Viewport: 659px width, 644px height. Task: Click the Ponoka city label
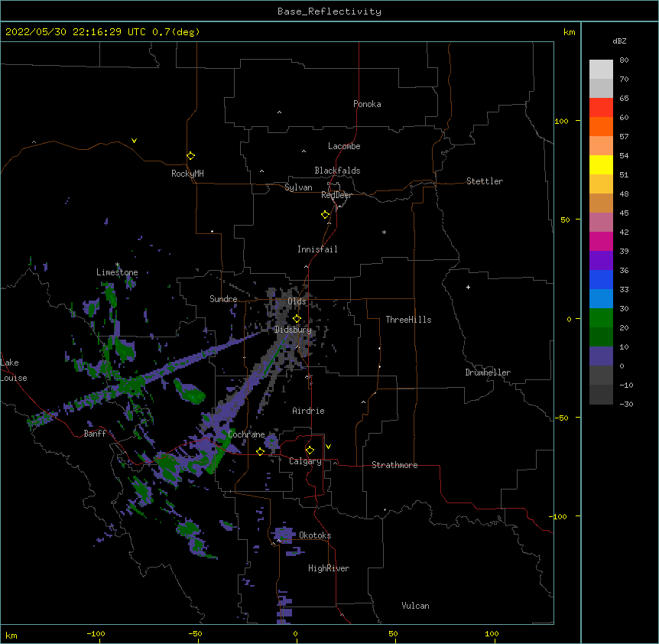pyautogui.click(x=367, y=104)
